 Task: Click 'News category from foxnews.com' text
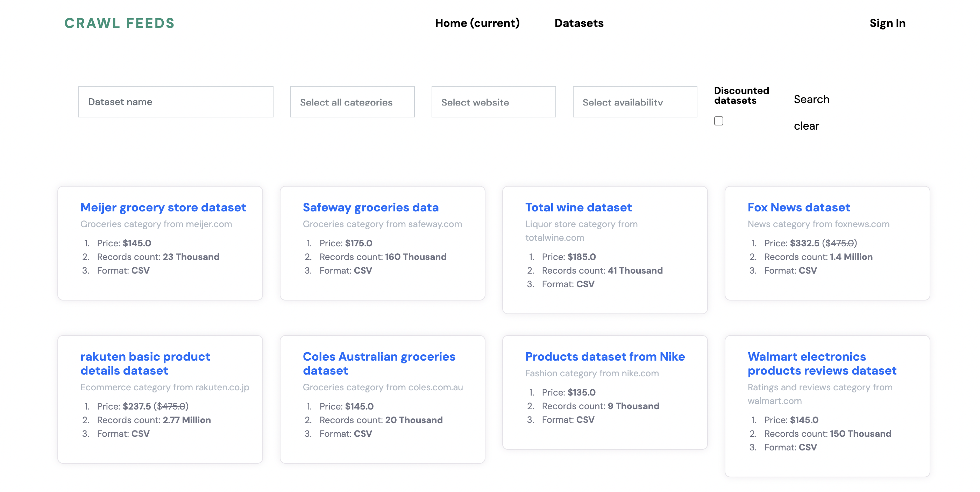point(818,224)
